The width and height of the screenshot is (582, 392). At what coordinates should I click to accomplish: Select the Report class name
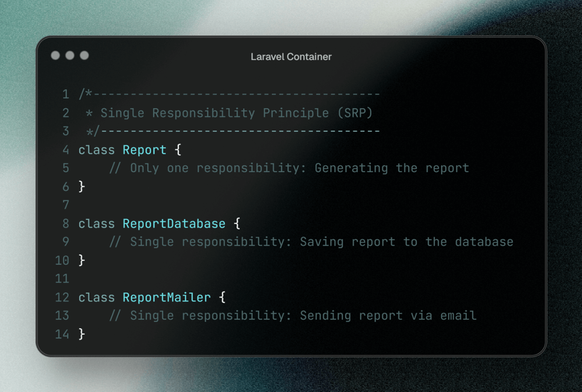(x=144, y=149)
